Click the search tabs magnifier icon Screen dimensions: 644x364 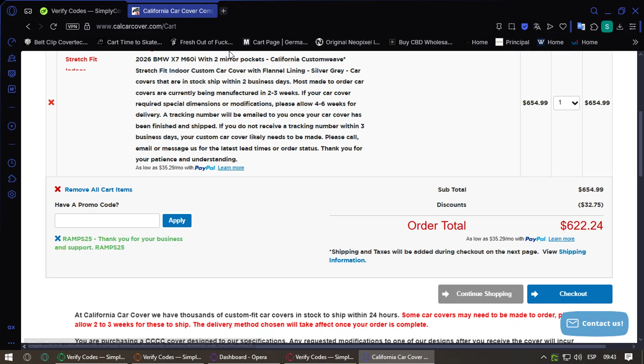pyautogui.click(x=594, y=11)
